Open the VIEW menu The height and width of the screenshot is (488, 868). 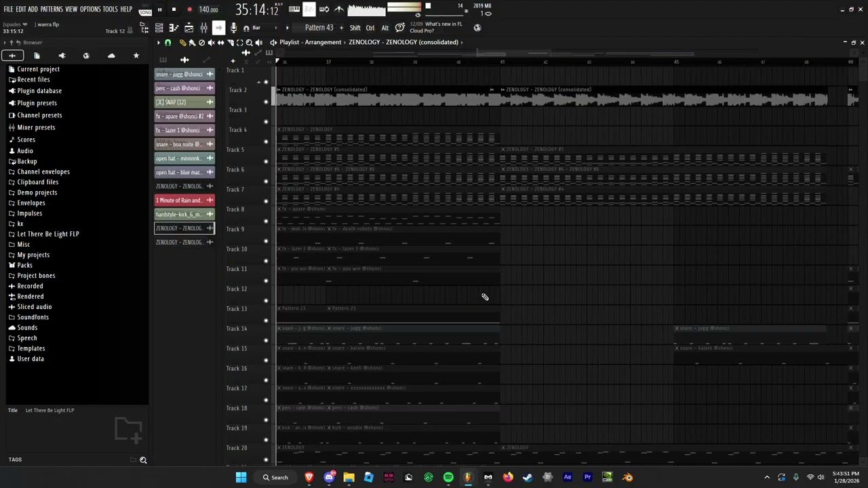pyautogui.click(x=71, y=9)
